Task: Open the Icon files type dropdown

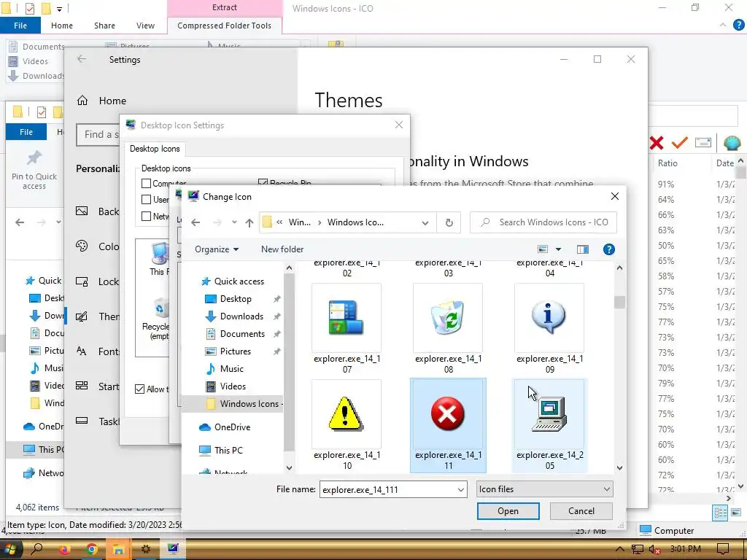Action: [544, 489]
